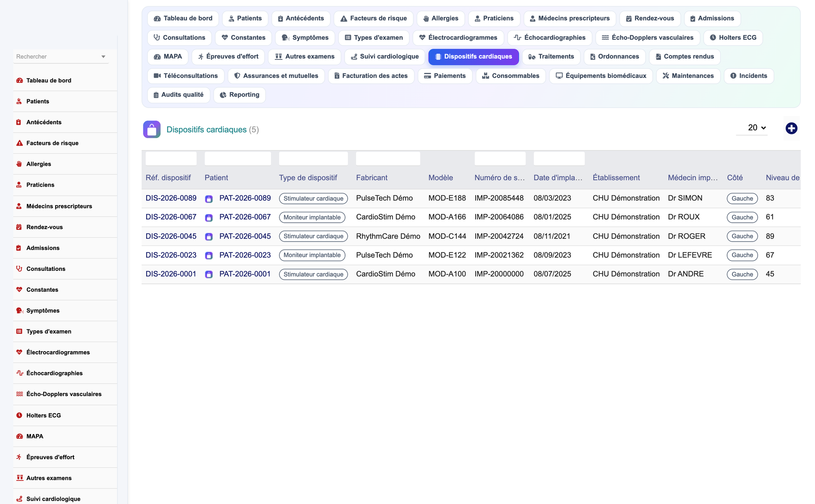Open Médecins prescripteurs in the sidebar
Viewport: 815px width, 504px height.
point(59,206)
